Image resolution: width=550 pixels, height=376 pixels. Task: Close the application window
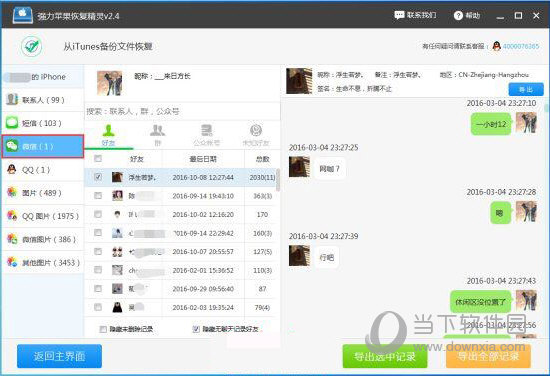[x=536, y=15]
